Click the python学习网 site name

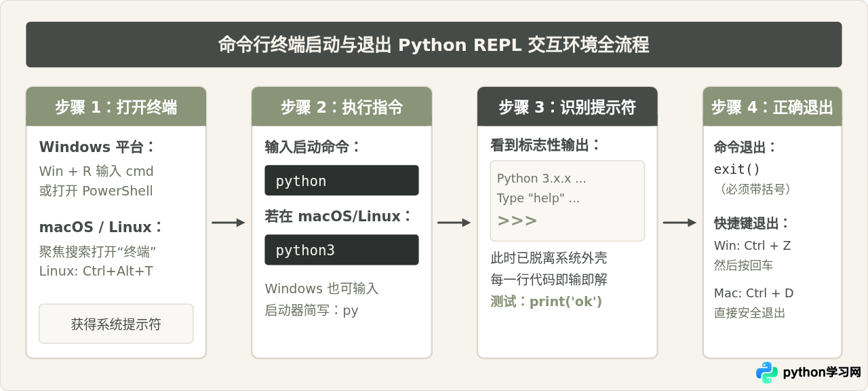(821, 373)
